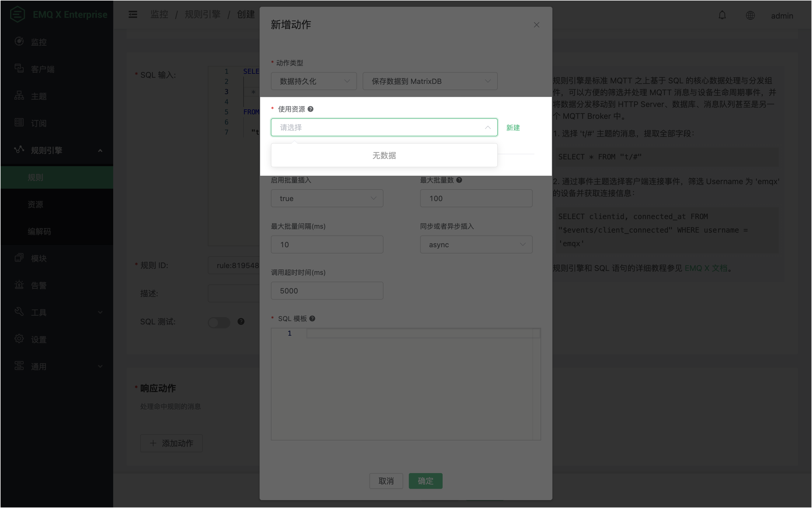Collapse sidebar with hamburger menu icon
812x508 pixels.
[133, 14]
